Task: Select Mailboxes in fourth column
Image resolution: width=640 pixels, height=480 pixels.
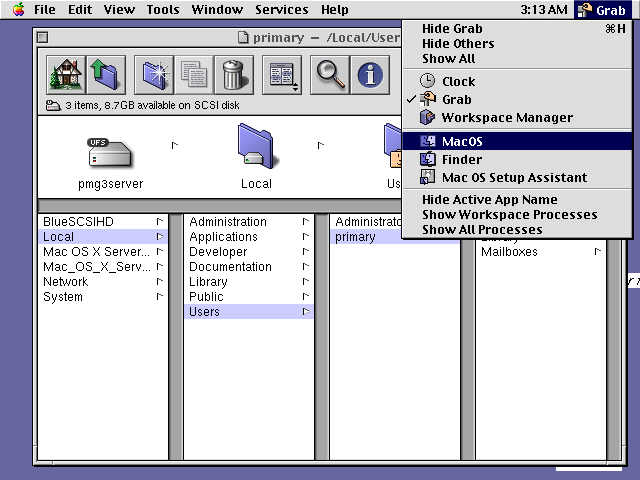Action: [541, 252]
